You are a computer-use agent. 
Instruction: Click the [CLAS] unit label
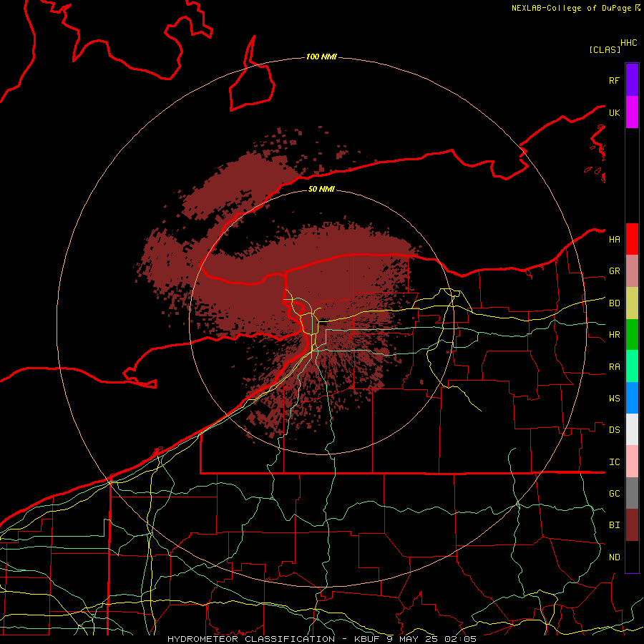pos(605,49)
